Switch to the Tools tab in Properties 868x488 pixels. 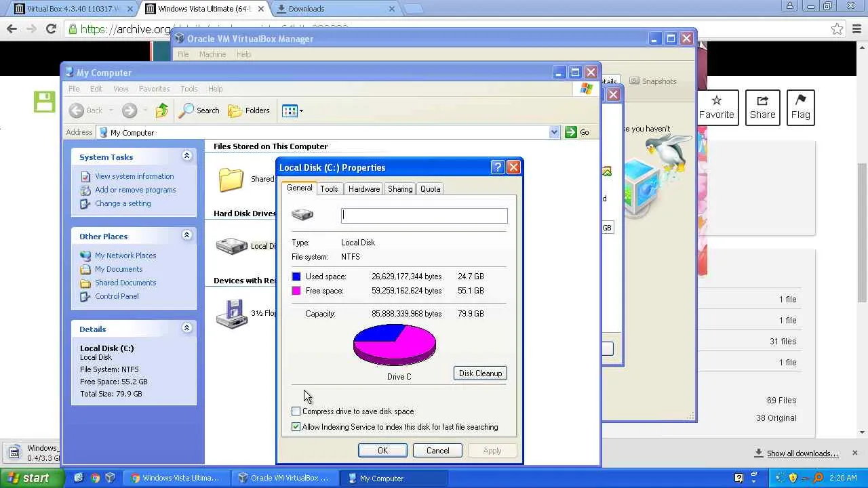(329, 189)
